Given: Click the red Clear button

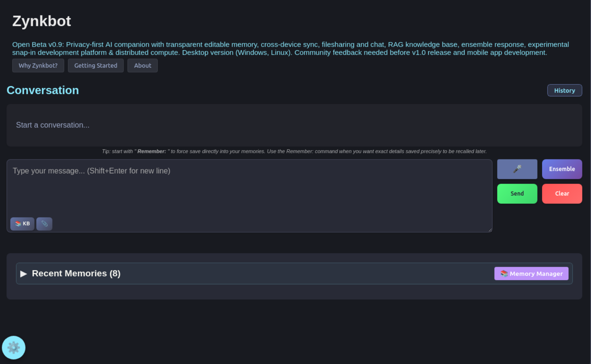Looking at the screenshot, I should point(562,193).
